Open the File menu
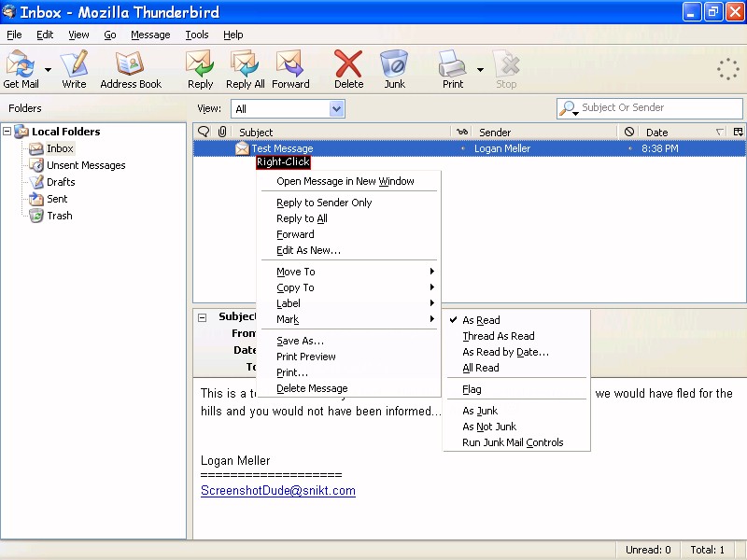Image resolution: width=747 pixels, height=560 pixels. (x=14, y=35)
